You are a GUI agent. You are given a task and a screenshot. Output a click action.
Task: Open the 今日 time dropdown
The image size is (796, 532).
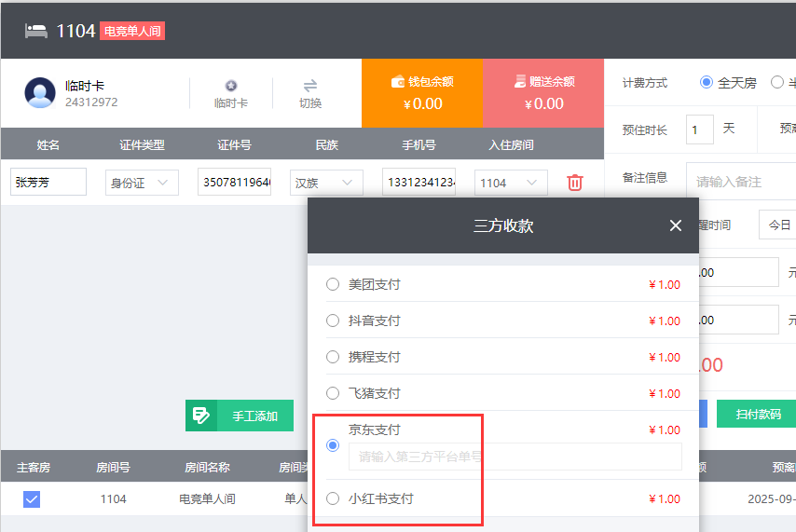coord(777,225)
